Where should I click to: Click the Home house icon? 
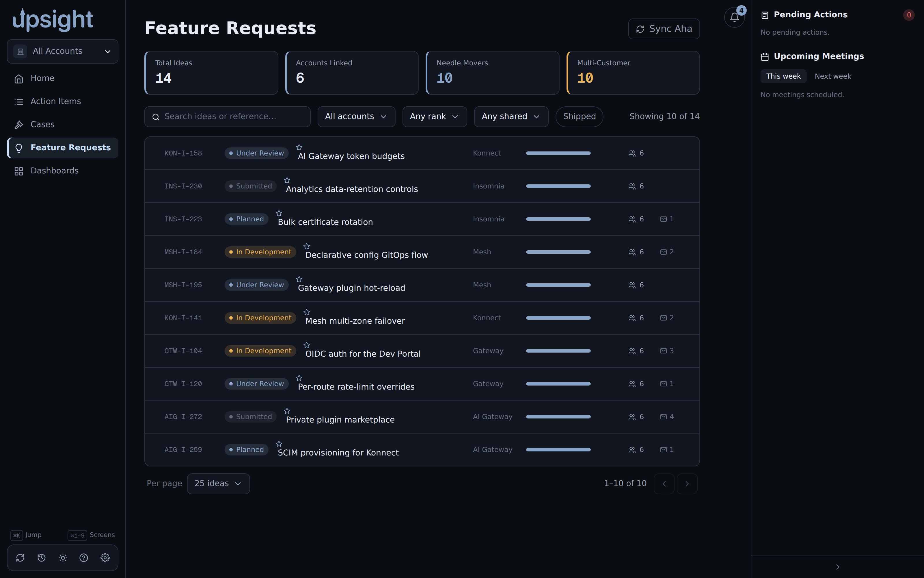click(x=19, y=79)
